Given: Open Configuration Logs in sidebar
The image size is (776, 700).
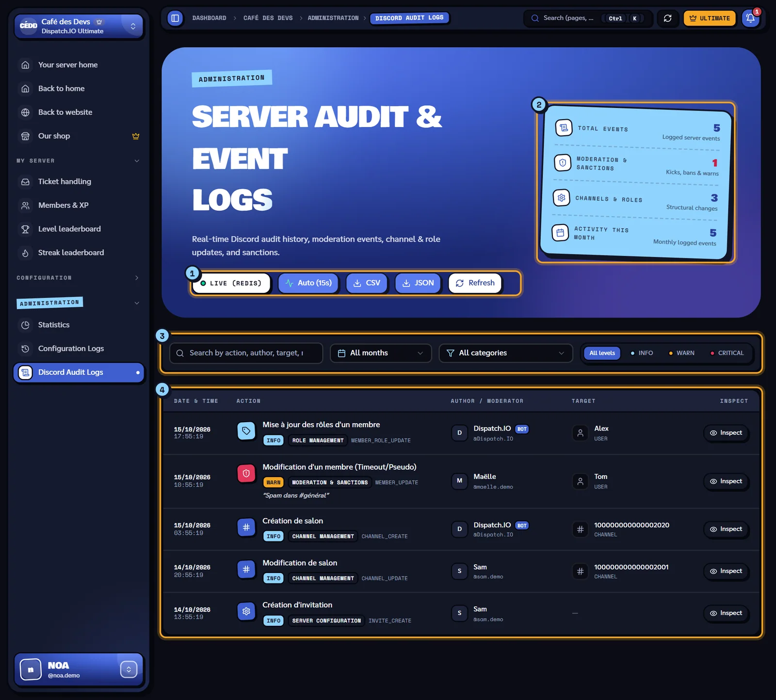Looking at the screenshot, I should (79, 349).
